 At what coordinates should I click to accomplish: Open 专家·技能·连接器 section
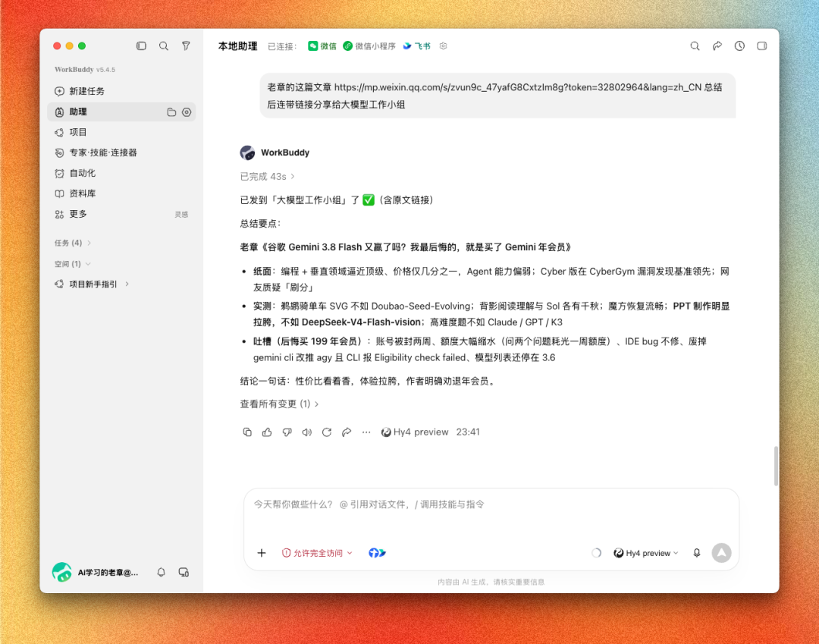click(121, 152)
